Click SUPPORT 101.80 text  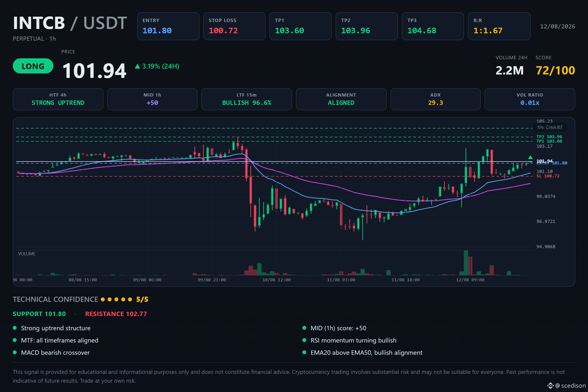click(39, 314)
